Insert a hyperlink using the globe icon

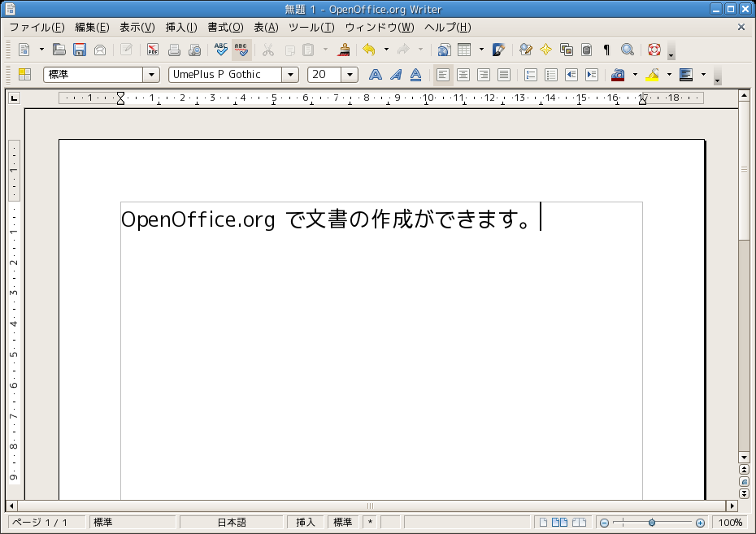444,50
